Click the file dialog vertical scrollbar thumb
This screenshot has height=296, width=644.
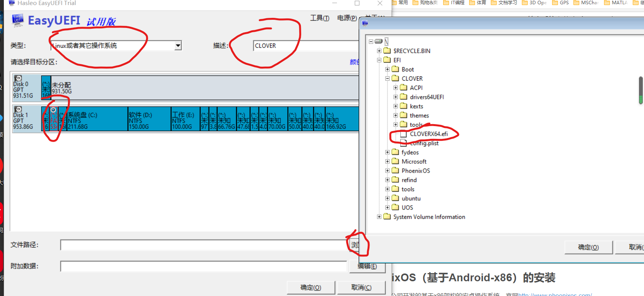641,90
